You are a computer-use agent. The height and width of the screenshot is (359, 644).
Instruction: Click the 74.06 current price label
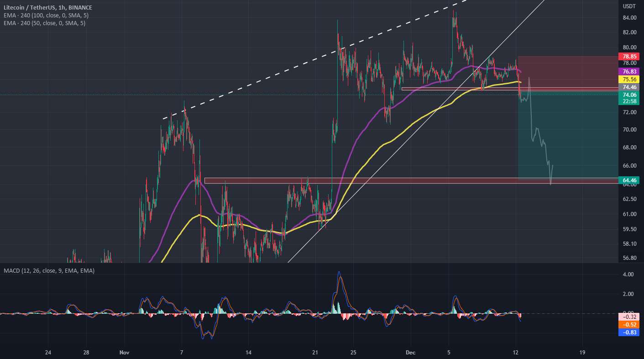[x=630, y=95]
